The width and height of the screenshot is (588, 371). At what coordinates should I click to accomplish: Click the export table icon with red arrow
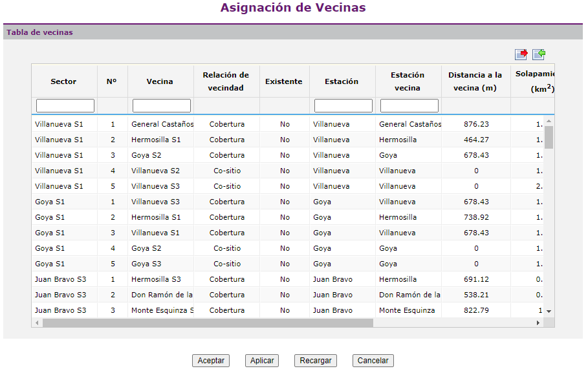pyautogui.click(x=521, y=54)
